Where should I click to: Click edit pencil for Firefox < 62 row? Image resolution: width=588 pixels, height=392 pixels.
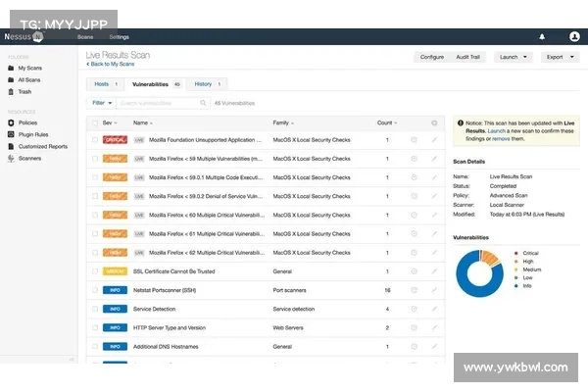(434, 253)
